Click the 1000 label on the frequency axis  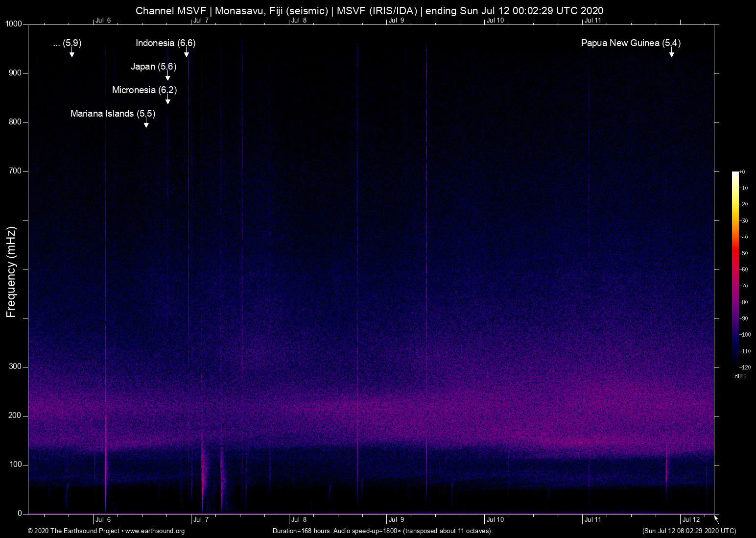point(14,24)
